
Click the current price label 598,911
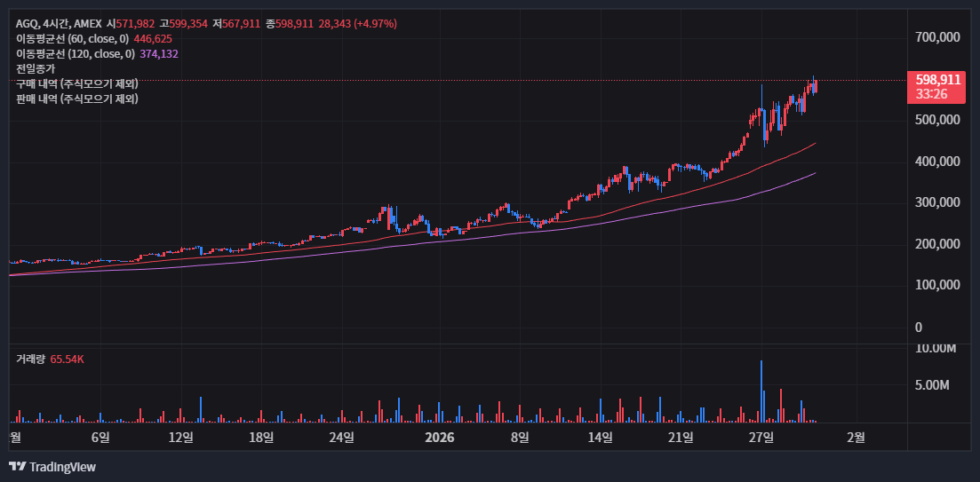[x=937, y=79]
